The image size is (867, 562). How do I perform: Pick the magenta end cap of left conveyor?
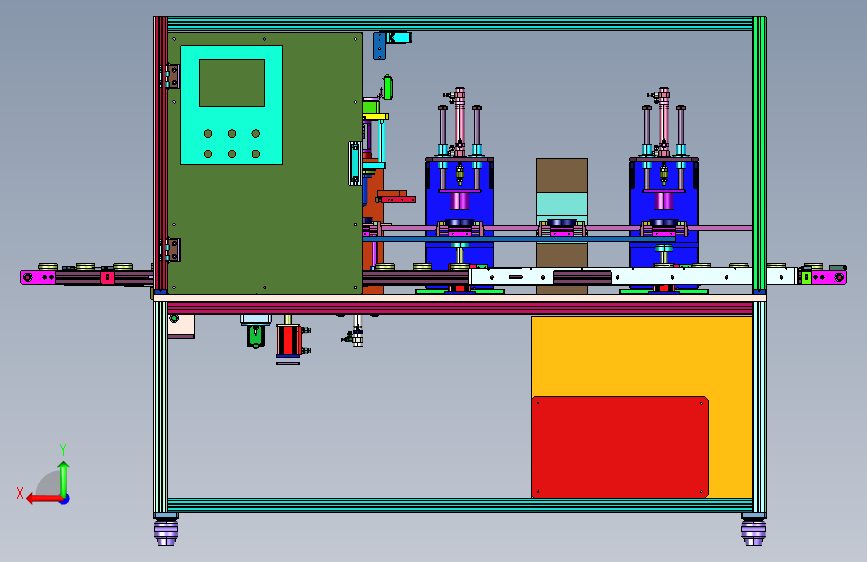pyautogui.click(x=37, y=277)
